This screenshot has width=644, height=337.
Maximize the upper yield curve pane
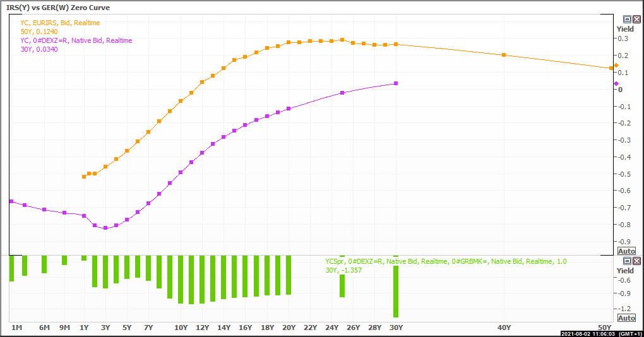(627, 20)
